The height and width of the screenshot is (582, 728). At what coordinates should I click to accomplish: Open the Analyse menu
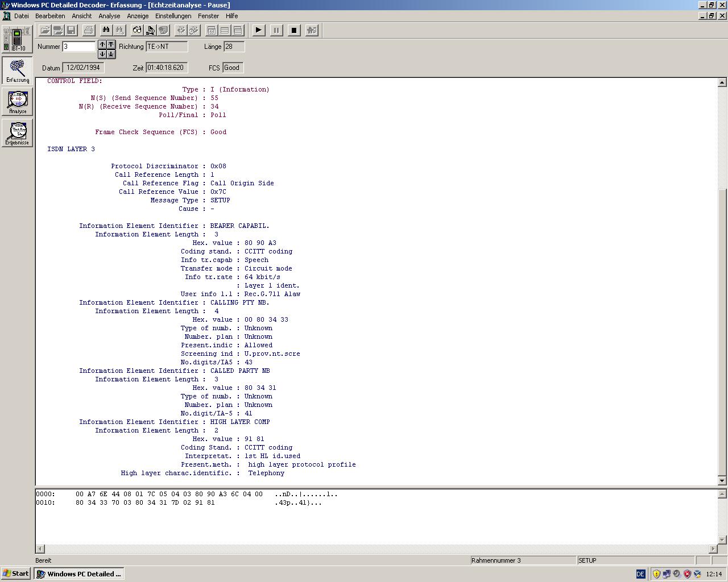(x=109, y=16)
